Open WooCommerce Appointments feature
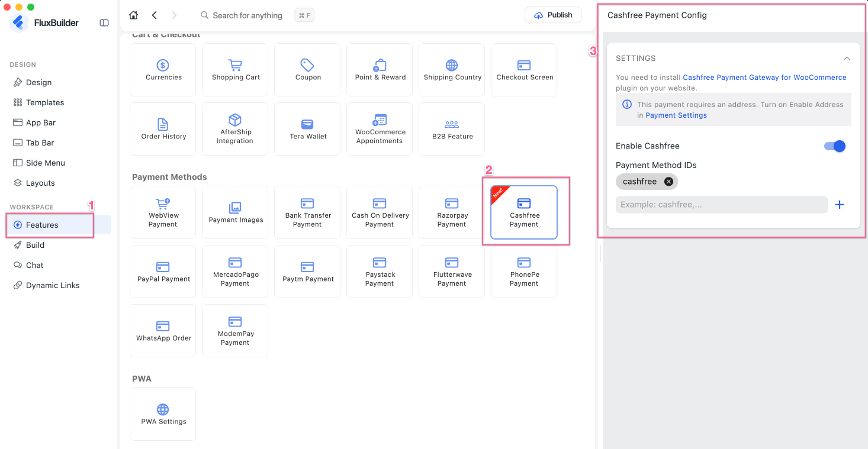 [380, 129]
